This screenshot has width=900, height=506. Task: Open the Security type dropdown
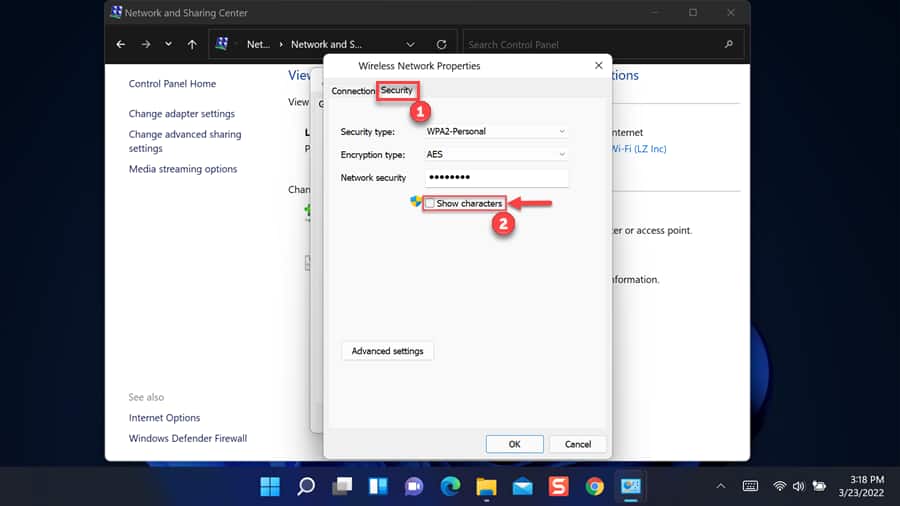point(496,131)
